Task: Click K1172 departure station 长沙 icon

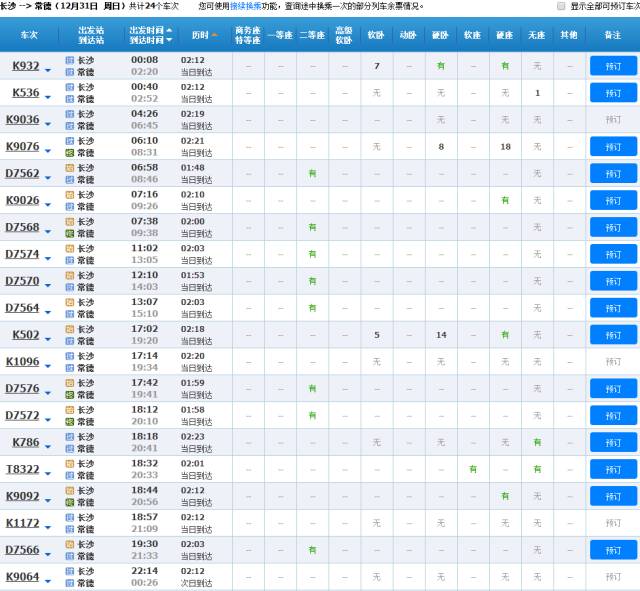Action: [x=70, y=518]
